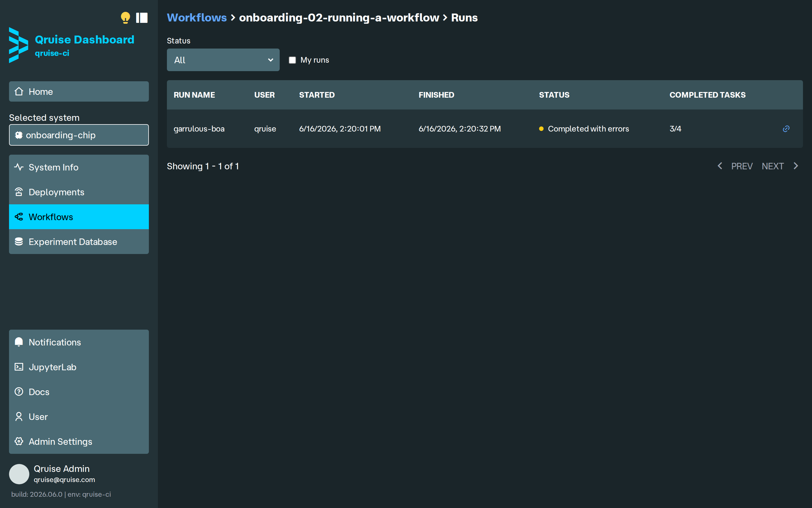Click the JupyterLab terminal icon
Screen dimensions: 812x508
(19, 367)
